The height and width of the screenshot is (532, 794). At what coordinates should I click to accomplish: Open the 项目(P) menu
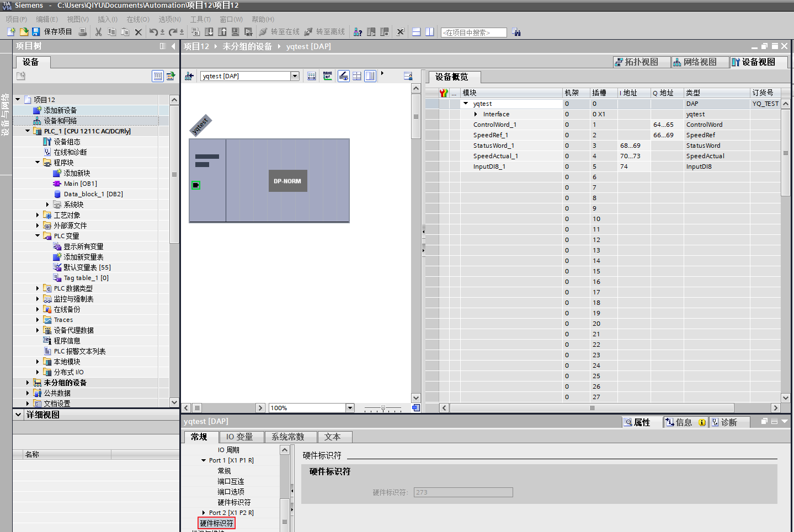point(17,19)
